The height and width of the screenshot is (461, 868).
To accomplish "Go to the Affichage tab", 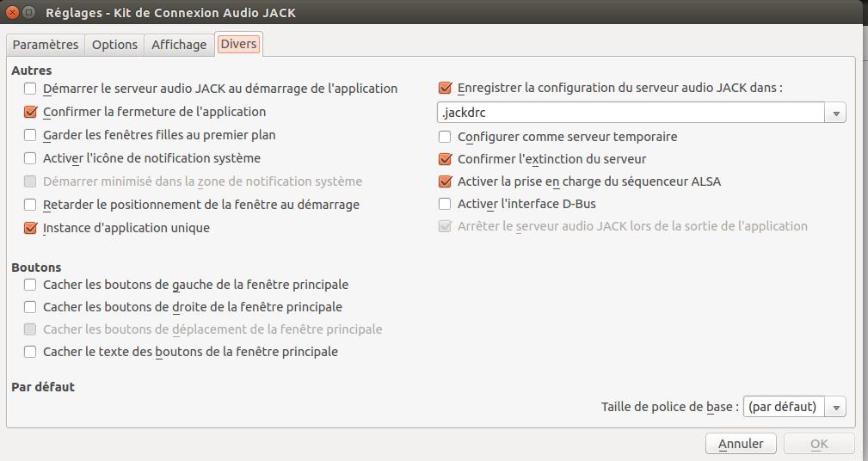I will [179, 45].
